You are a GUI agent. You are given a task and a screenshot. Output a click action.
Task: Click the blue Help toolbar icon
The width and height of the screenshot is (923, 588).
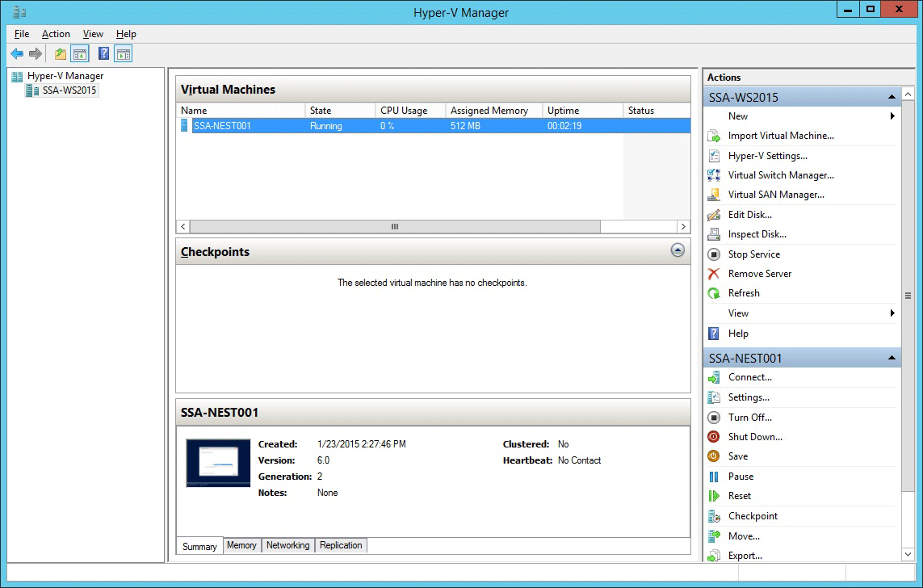[x=103, y=54]
